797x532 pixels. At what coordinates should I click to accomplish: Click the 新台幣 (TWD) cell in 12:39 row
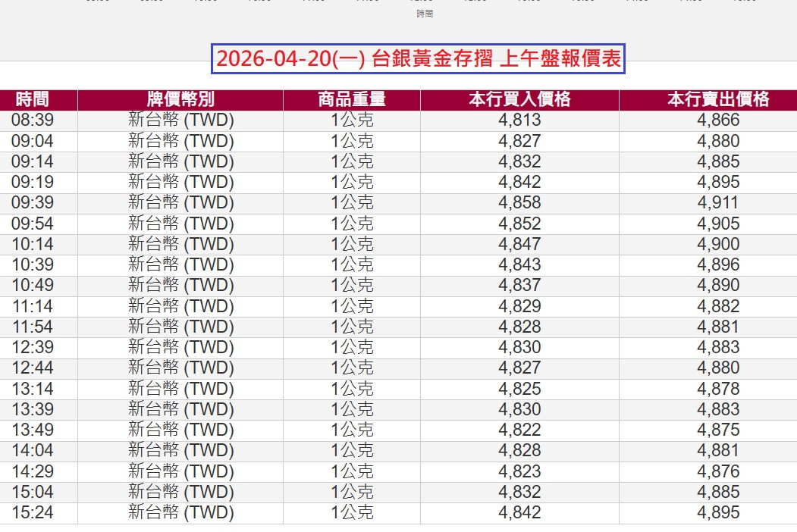(x=181, y=347)
